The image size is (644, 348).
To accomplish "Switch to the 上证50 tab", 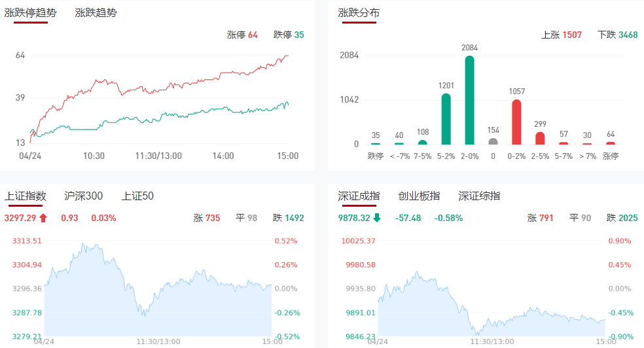I will 137,196.
